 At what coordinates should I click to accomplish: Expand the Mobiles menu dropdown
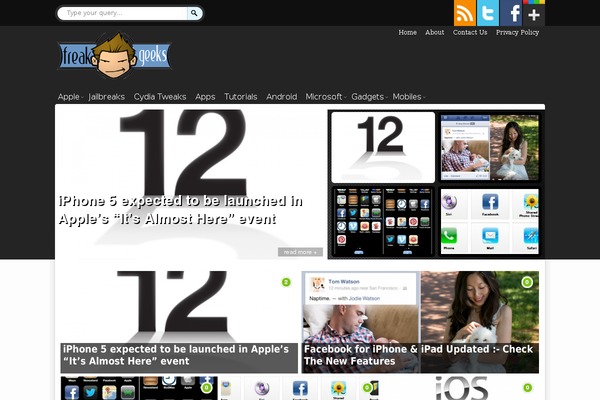coord(409,97)
